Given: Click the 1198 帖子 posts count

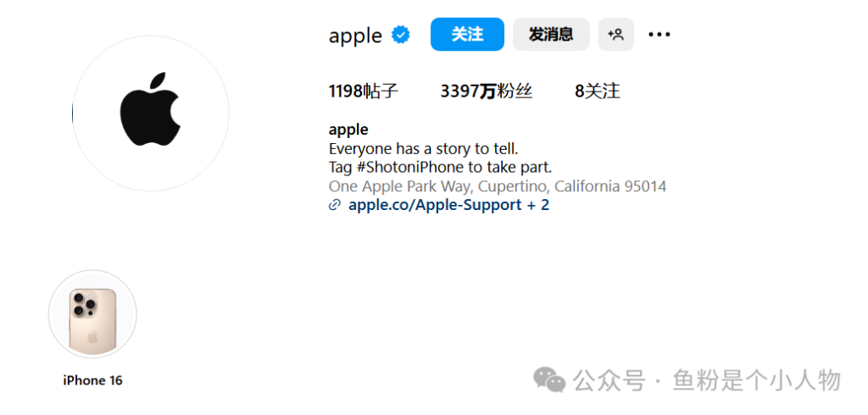Looking at the screenshot, I should 363,91.
